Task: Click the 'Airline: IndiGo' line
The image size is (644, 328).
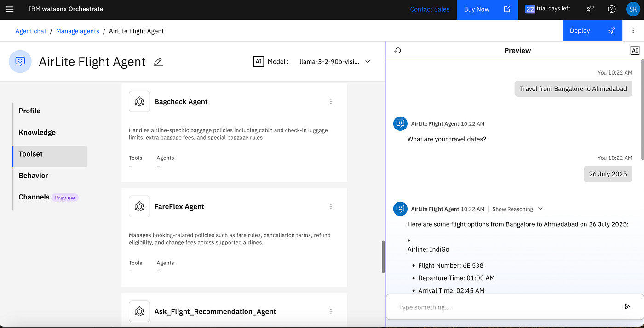Action: point(428,249)
